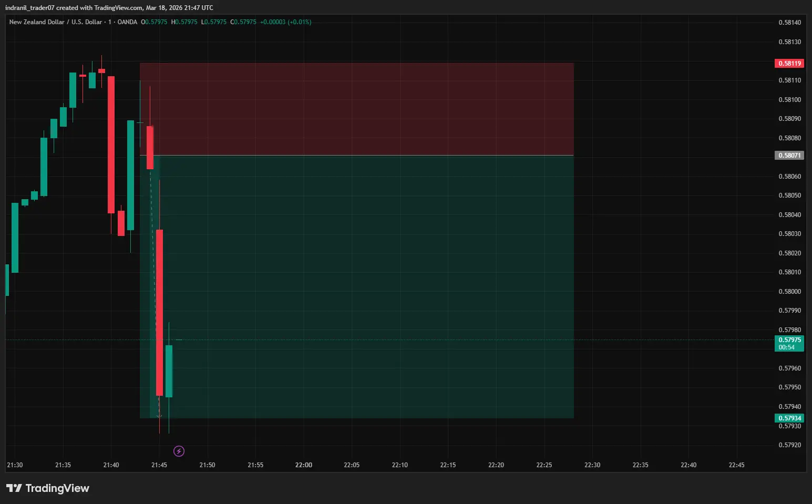Click the 0.58040 price axis label

click(789, 215)
